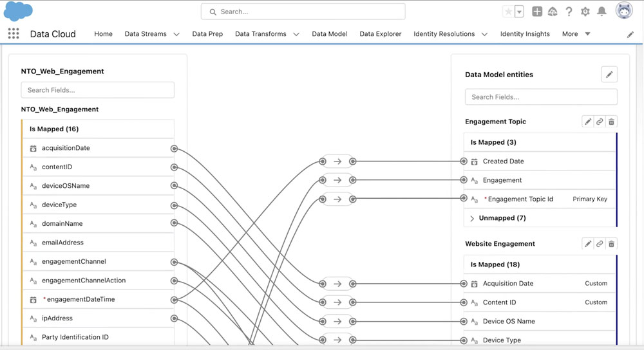This screenshot has height=350, width=644.
Task: Expand the Identity Resolutions dropdown chevron
Action: click(x=485, y=35)
